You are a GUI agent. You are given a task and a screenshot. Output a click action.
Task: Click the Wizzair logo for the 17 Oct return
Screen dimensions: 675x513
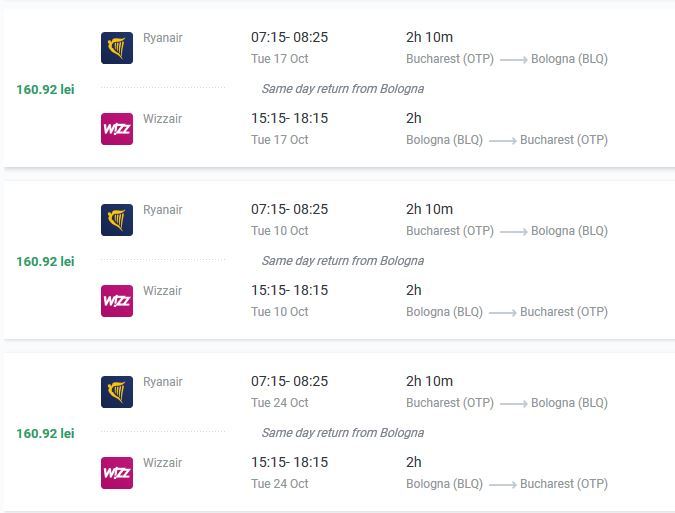[x=117, y=129]
